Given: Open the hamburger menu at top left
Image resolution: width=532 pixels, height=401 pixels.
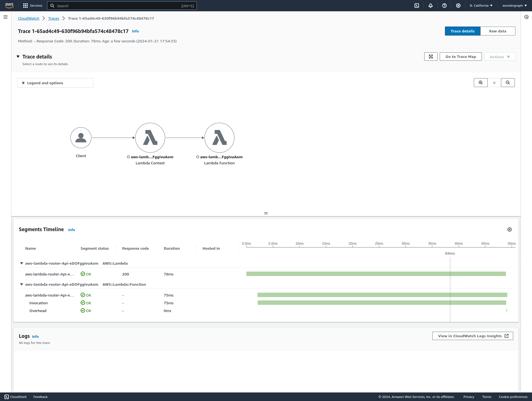Looking at the screenshot, I should click(x=5, y=17).
